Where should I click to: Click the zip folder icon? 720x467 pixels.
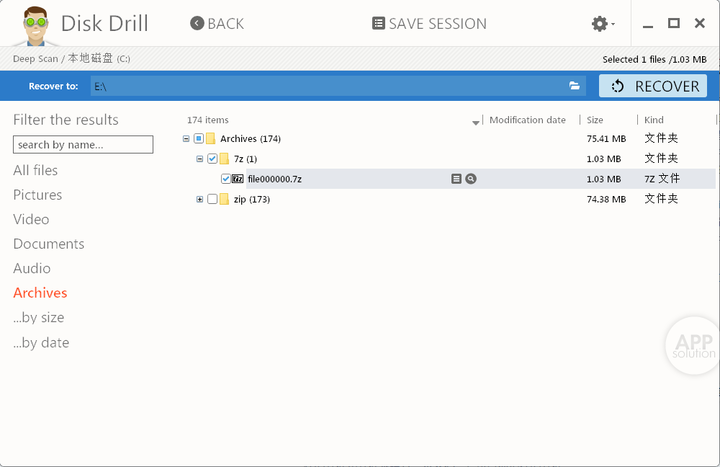[x=224, y=199]
